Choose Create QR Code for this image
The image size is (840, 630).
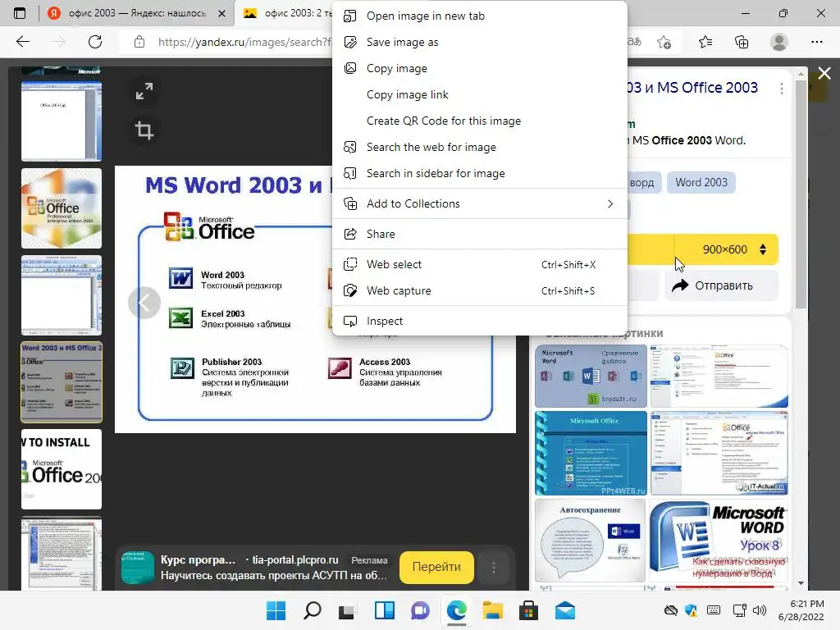pos(479,121)
